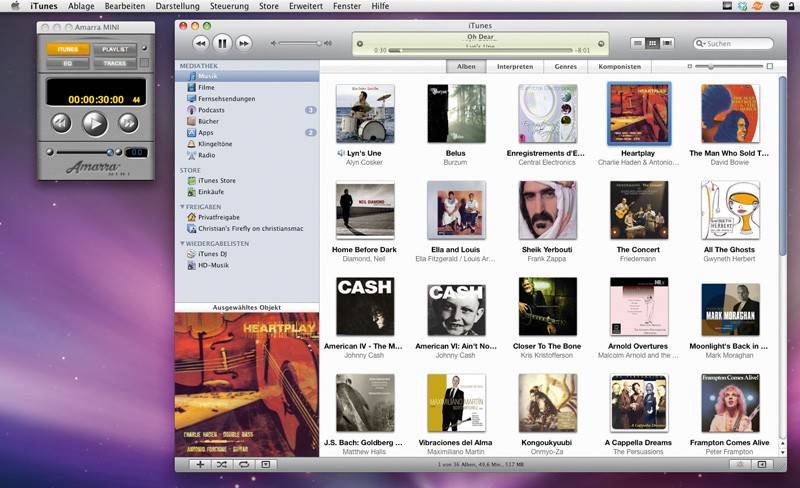
Task: Open Fernsehsendungen library
Action: coord(247,99)
